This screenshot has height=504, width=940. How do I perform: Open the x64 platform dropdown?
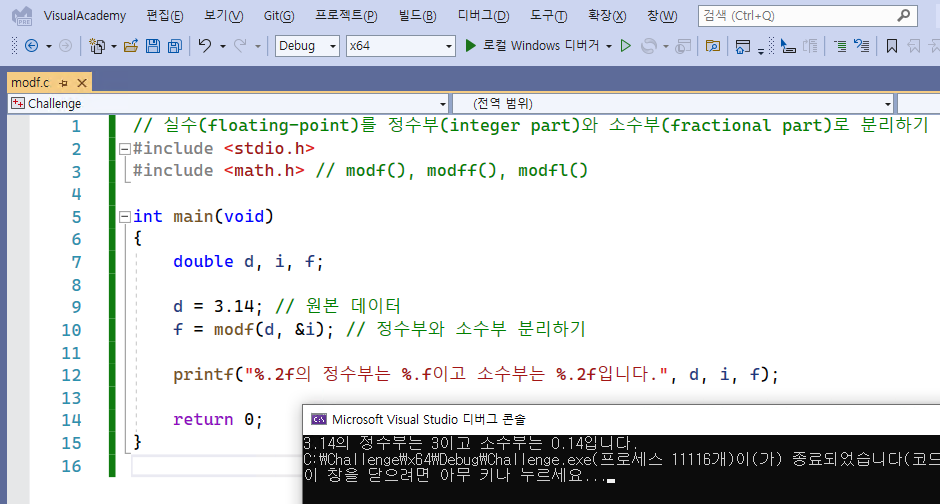click(400, 46)
